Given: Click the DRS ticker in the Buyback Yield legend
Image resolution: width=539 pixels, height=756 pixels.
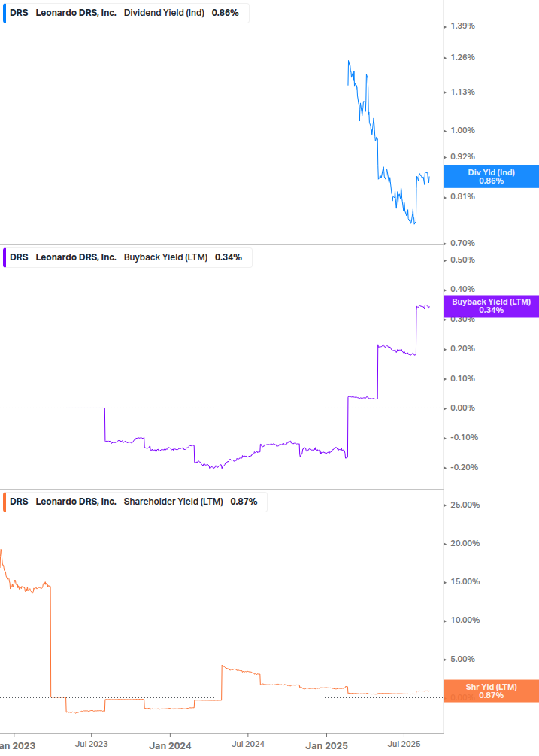Looking at the screenshot, I should point(20,257).
